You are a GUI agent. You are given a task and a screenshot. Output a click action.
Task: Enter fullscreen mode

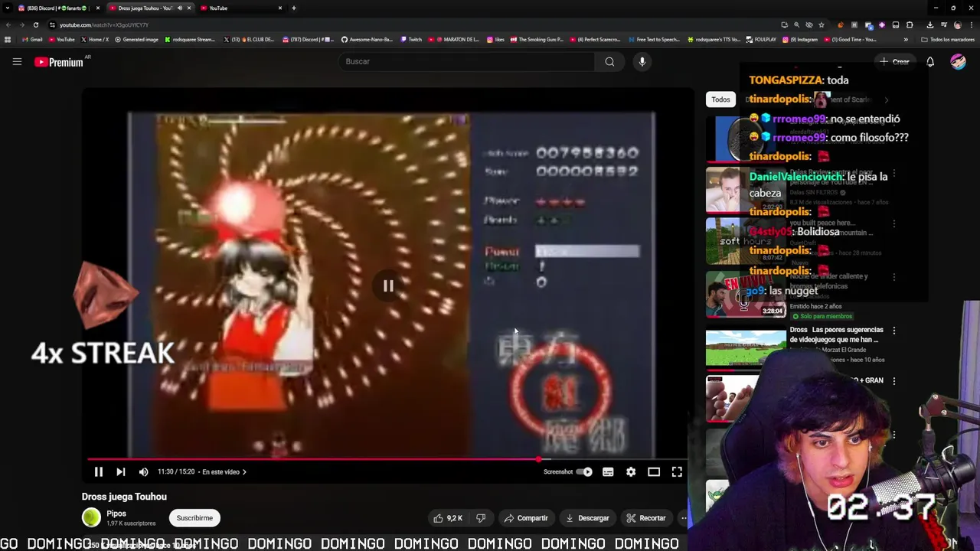[x=677, y=472]
